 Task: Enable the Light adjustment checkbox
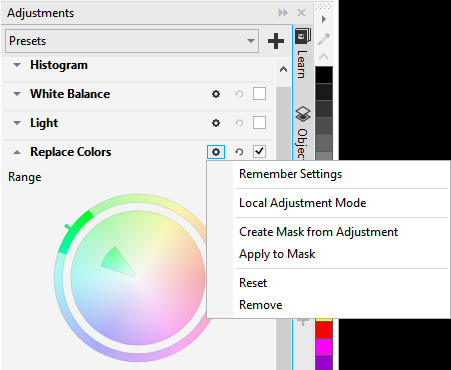[x=259, y=123]
